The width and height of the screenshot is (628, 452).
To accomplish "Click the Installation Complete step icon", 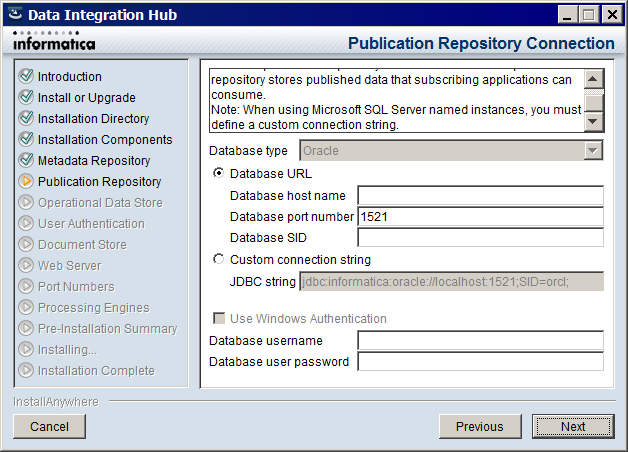I will [26, 370].
